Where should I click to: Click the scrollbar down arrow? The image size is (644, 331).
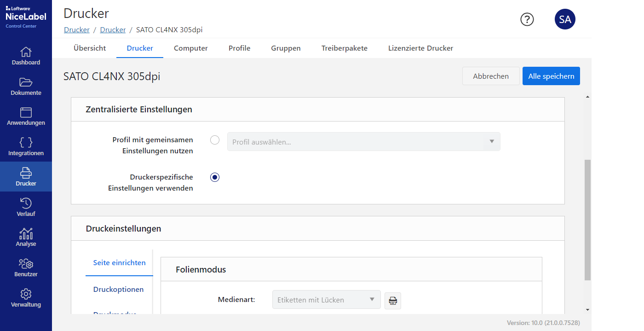coord(588,310)
